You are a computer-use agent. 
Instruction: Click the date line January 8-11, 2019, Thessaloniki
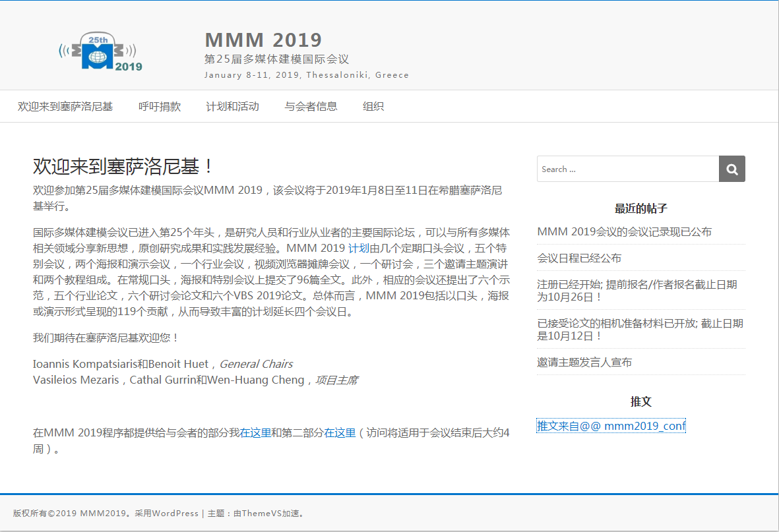307,75
